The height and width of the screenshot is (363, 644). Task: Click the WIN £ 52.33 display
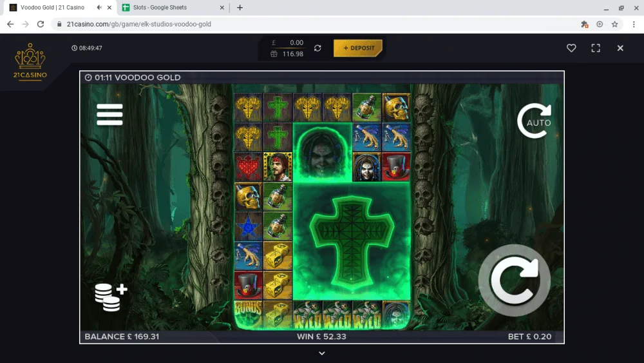[x=321, y=337]
